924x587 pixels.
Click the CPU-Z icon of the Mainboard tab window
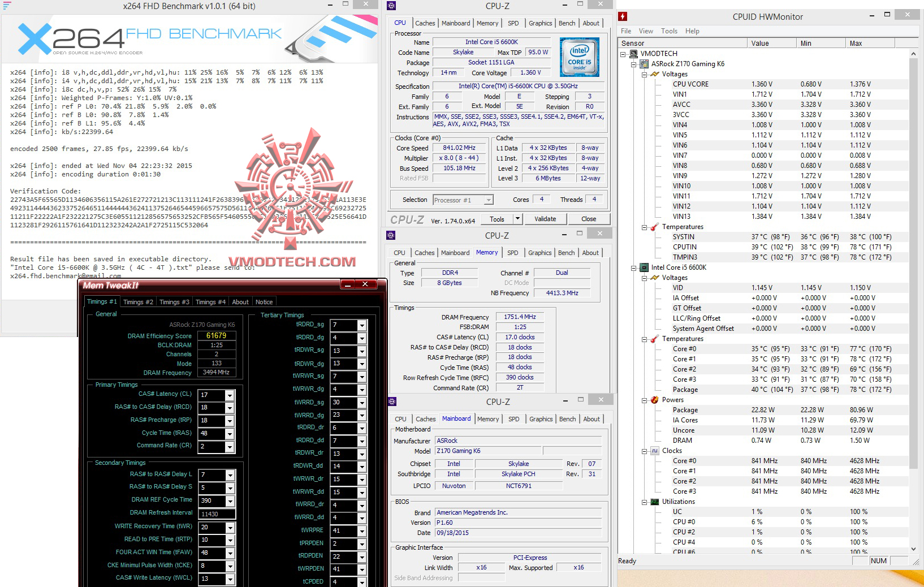pos(392,402)
